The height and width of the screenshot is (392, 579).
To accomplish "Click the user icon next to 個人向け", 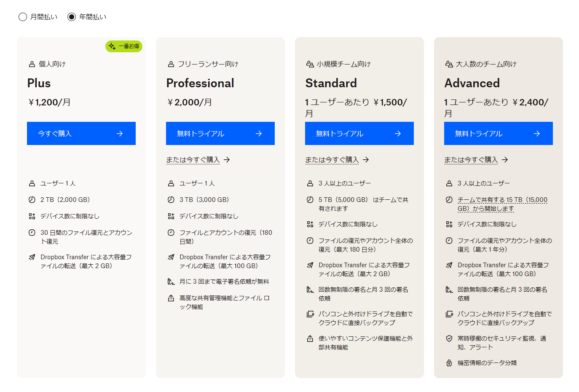I will tap(31, 64).
